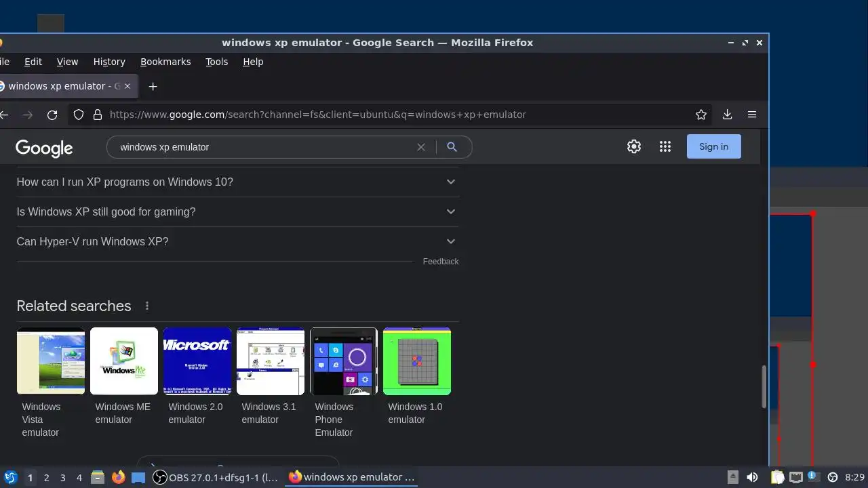Select the windows xp emulator browser tab
The width and height of the screenshot is (868, 488).
tap(63, 86)
